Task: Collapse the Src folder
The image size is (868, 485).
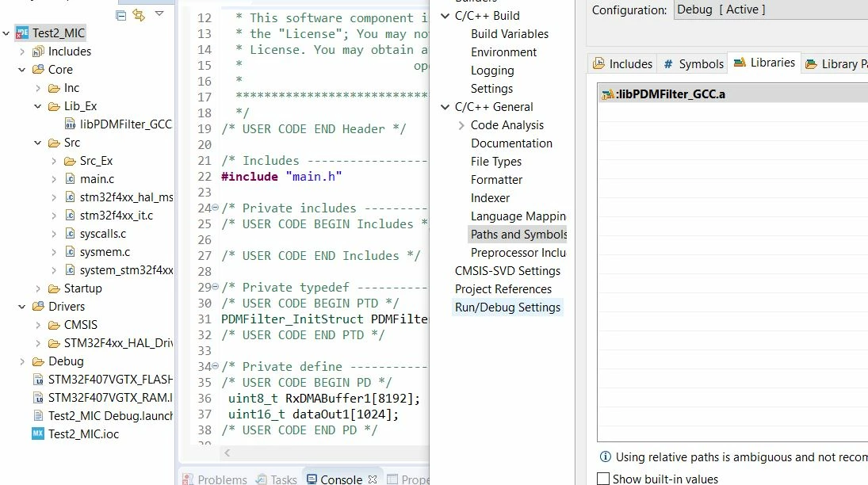Action: [37, 143]
